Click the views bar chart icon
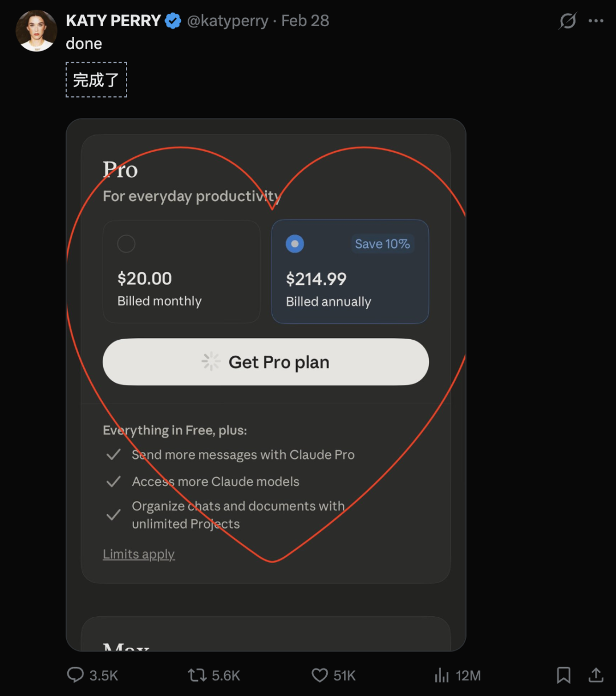Viewport: 616px width, 696px height. [x=442, y=675]
